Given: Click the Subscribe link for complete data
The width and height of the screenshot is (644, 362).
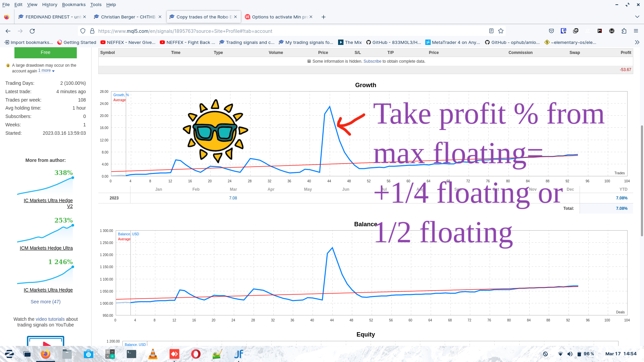Looking at the screenshot, I should (372, 61).
